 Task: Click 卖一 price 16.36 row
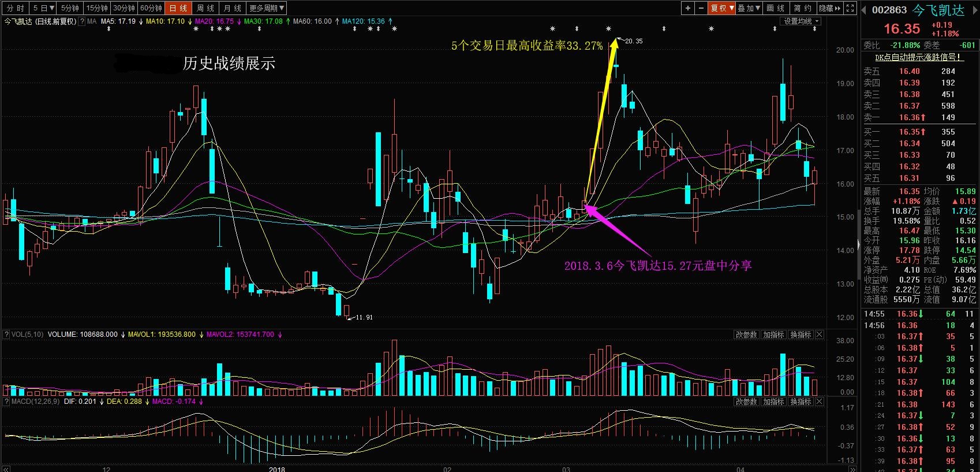(x=919, y=117)
